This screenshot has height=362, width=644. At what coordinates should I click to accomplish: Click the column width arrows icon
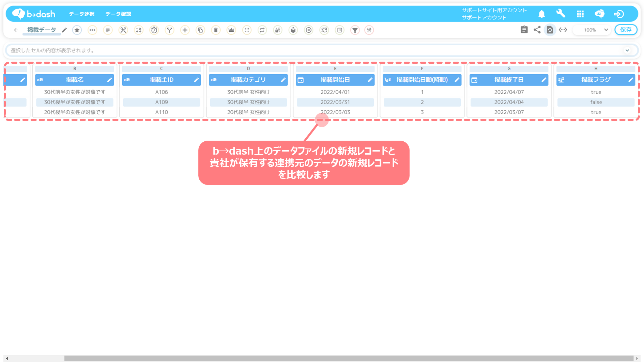(x=563, y=30)
